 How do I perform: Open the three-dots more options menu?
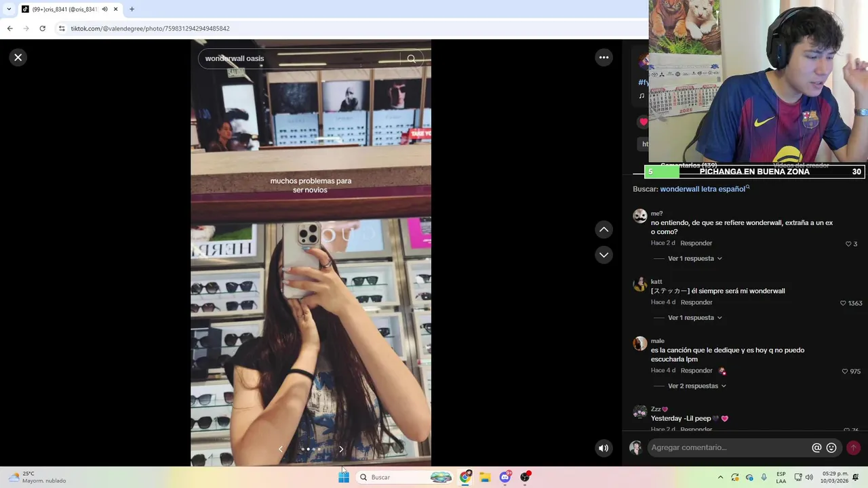[604, 58]
